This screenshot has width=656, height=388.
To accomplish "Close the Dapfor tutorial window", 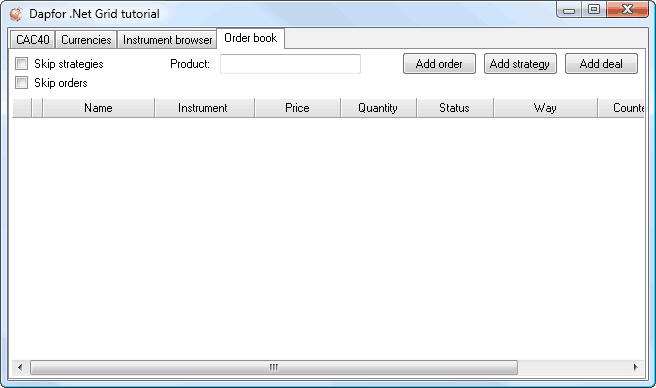I will click(x=627, y=10).
